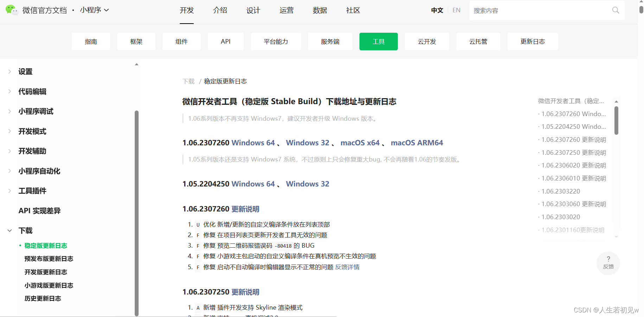Download 1.06.2307260 Windows 64
This screenshot has height=317, width=644.
click(253, 143)
